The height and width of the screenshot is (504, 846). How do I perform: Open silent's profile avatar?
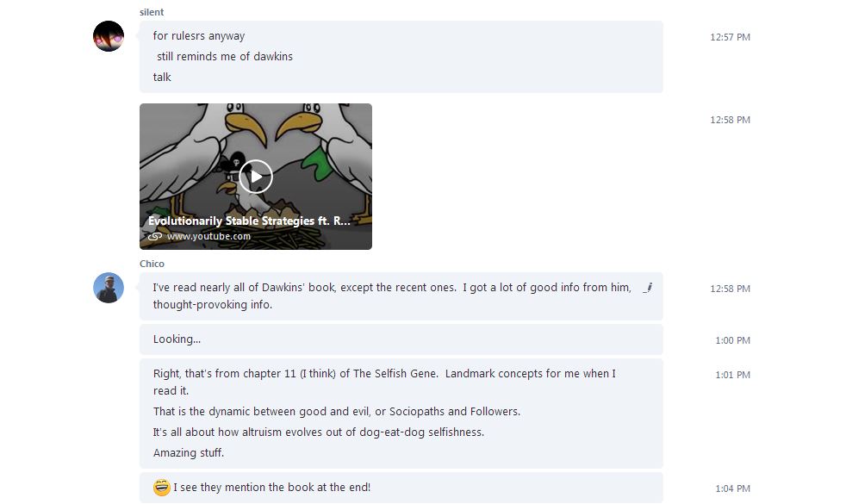109,36
